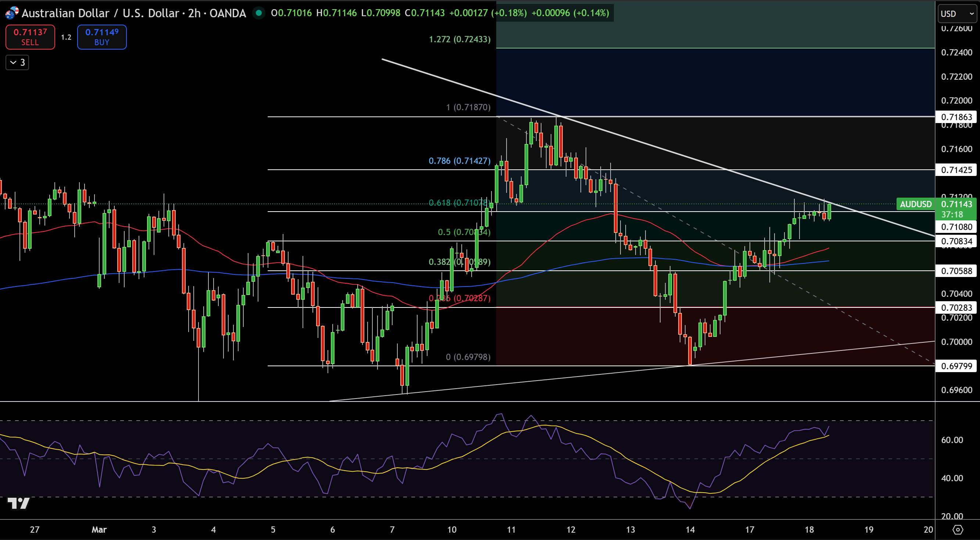The image size is (980, 540).
Task: Click the TradingView logo
Action: (x=18, y=503)
